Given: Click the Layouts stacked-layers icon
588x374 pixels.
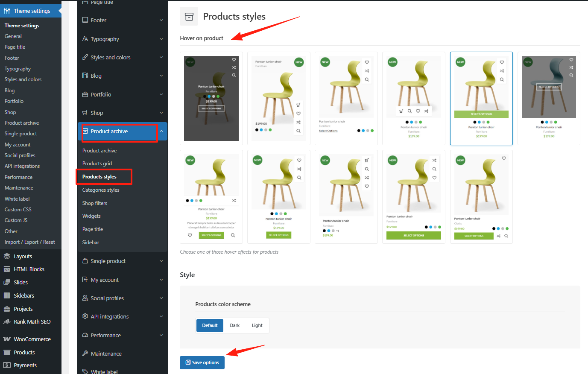Looking at the screenshot, I should pyautogui.click(x=7, y=256).
